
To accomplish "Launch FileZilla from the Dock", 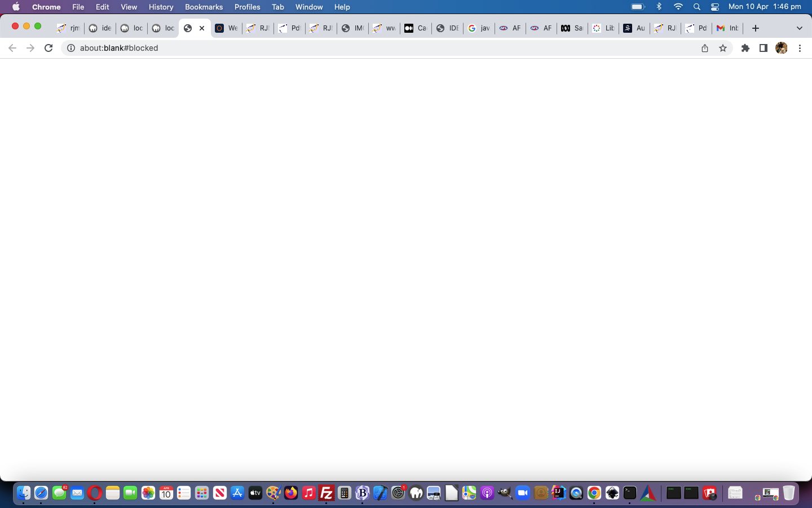I will coord(326,493).
